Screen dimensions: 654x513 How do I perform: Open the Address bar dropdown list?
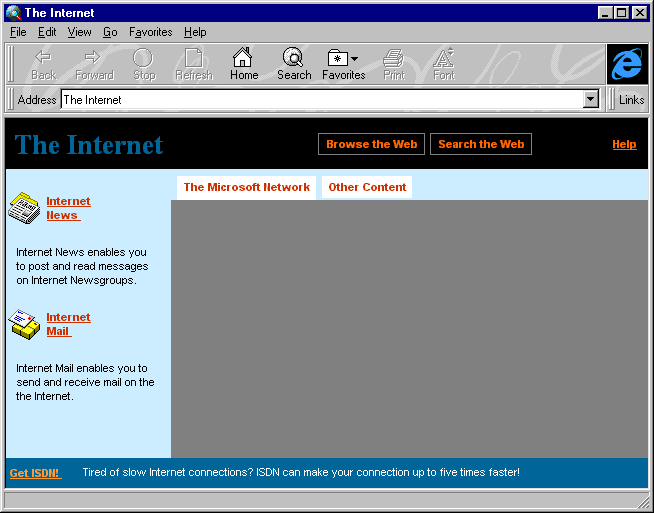click(591, 100)
